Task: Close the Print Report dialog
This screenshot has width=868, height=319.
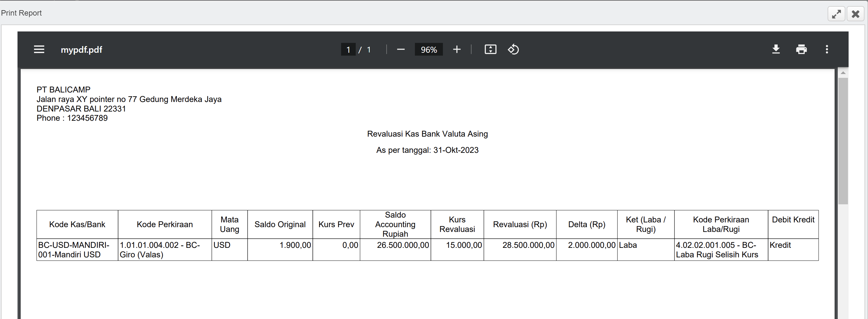Action: [855, 14]
